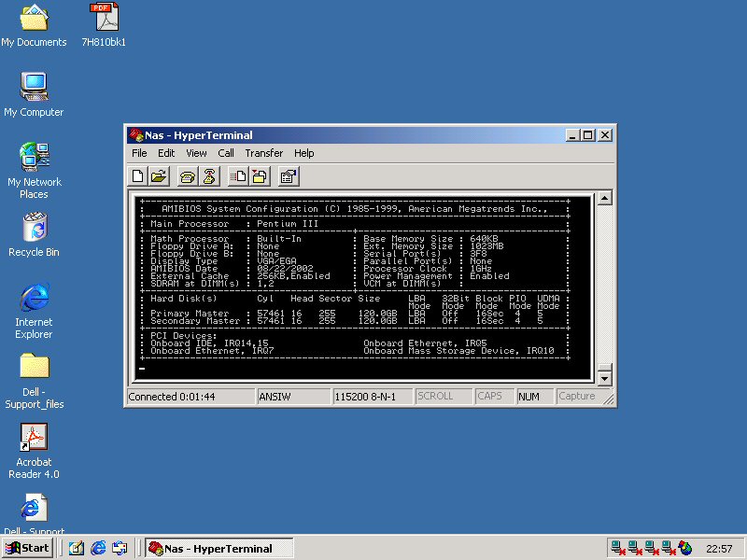Select the My Computer desktop icon
747x560 pixels.
[x=34, y=94]
